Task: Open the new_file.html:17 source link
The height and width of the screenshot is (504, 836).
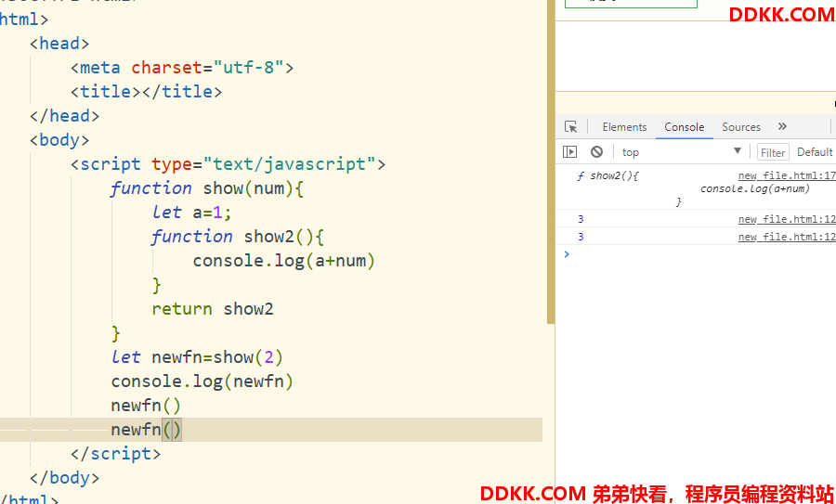Action: (787, 175)
